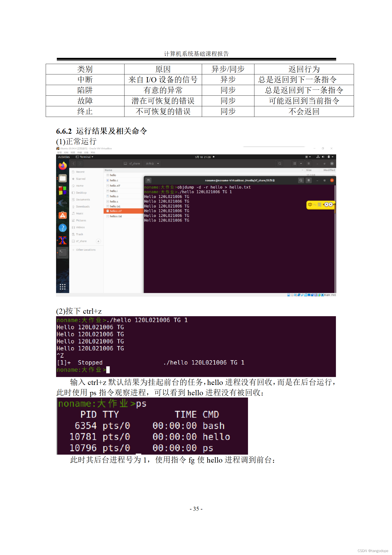Switch Files to grid view icon
This screenshot has width=392, height=555.
(294, 163)
